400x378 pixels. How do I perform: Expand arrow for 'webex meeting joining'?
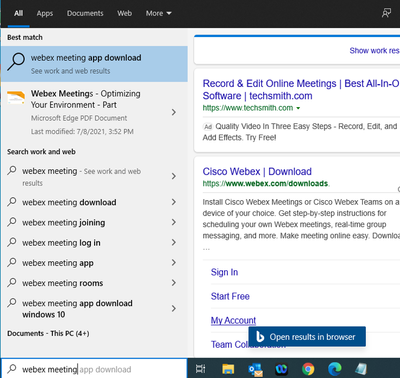point(174,222)
